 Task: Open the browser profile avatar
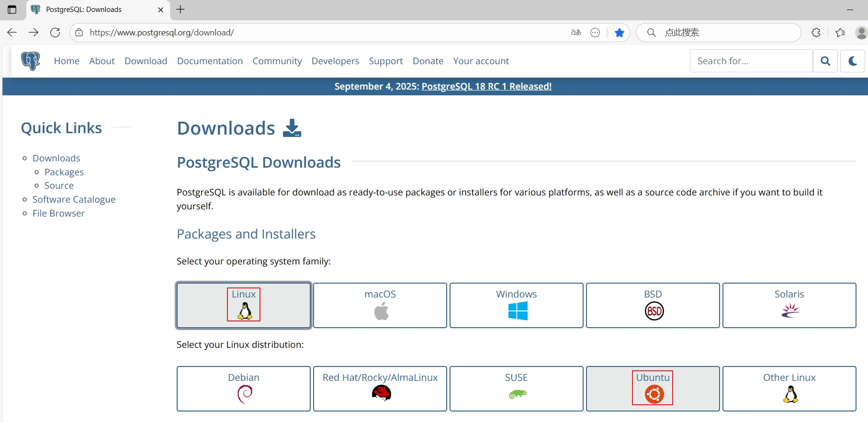tap(862, 33)
